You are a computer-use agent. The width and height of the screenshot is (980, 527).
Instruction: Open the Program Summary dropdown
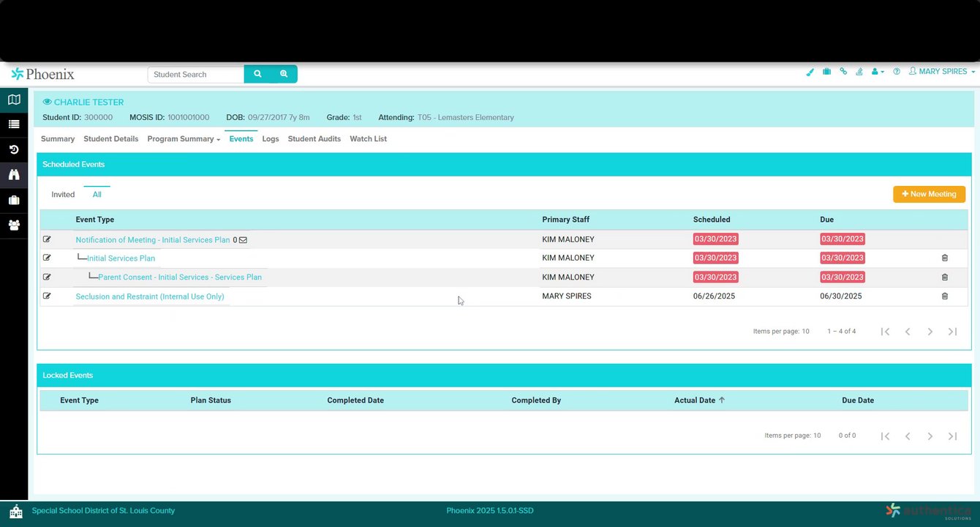[184, 139]
